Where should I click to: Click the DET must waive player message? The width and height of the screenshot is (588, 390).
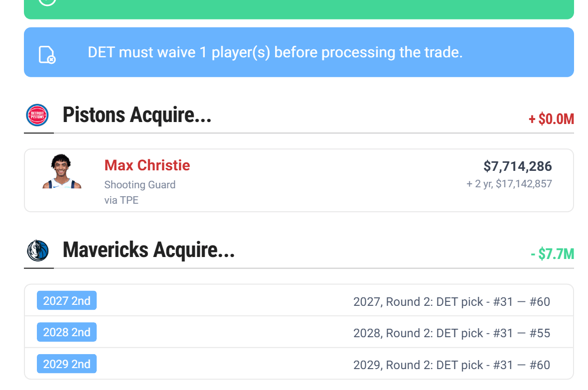(x=275, y=52)
